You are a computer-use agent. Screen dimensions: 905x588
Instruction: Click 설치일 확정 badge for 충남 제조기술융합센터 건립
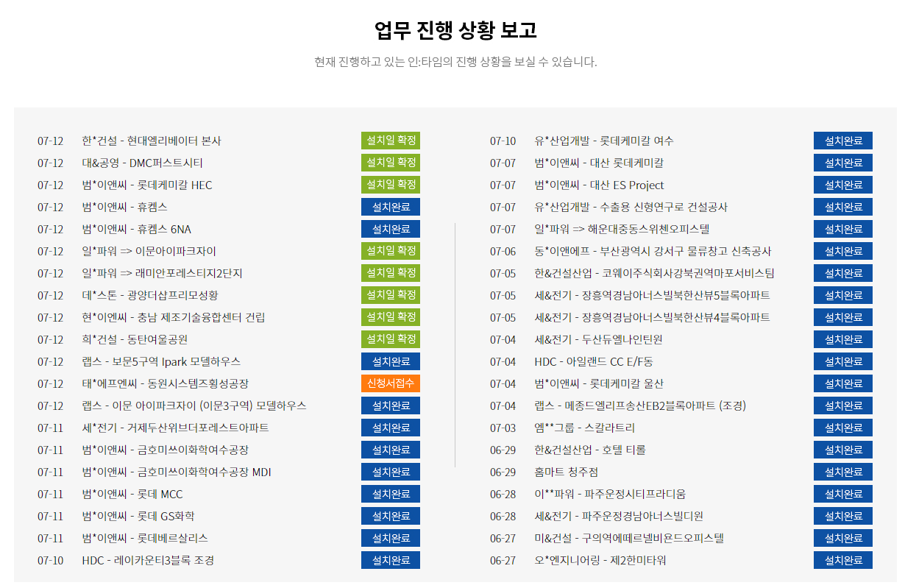coord(391,317)
